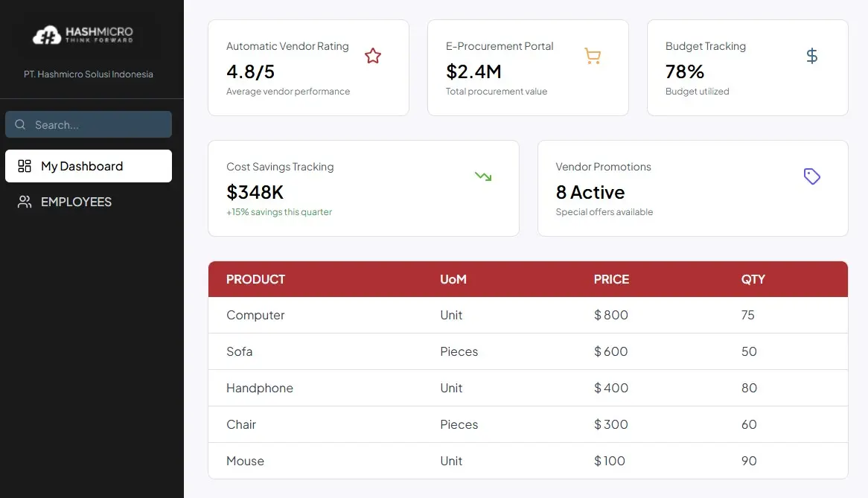Click the QTY column header
The height and width of the screenshot is (498, 868).
point(753,279)
